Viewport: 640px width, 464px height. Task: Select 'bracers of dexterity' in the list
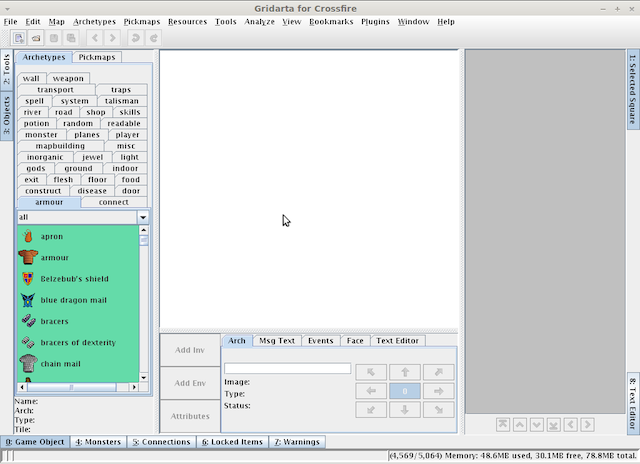78,342
